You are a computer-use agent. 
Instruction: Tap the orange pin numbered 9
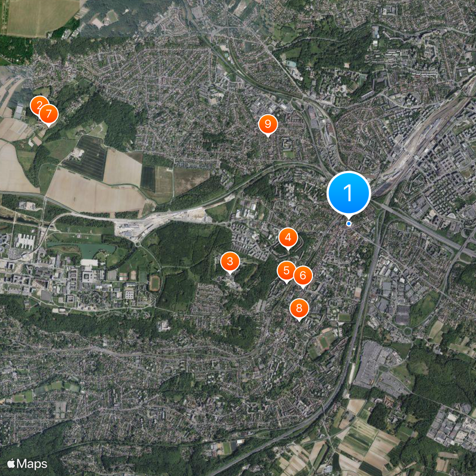(x=268, y=124)
